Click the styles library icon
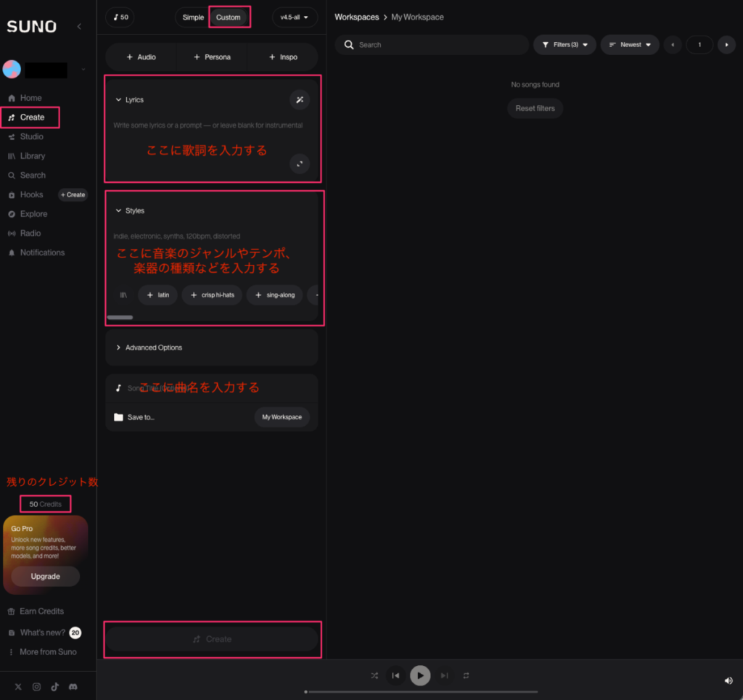743x700 pixels. tap(123, 295)
